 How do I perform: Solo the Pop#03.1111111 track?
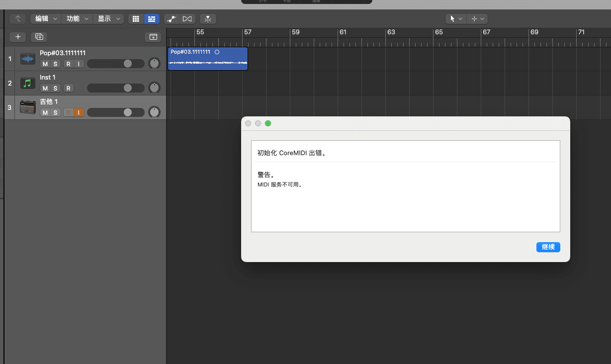click(56, 64)
